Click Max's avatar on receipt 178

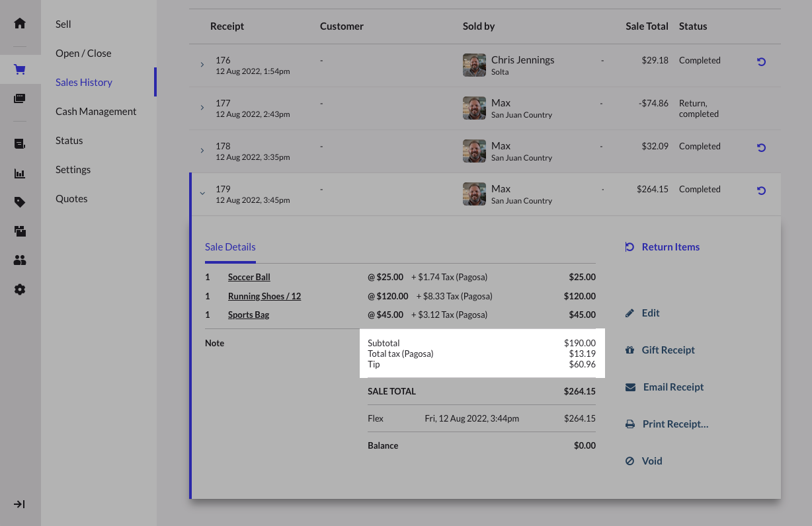[x=474, y=151]
